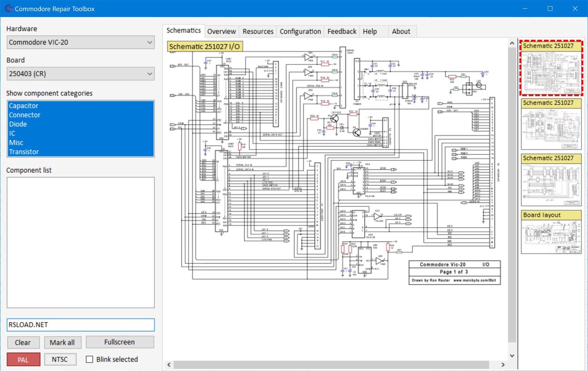Expand the Board dropdown showing 250403 (CR)
Screen dimensions: 588x371
point(81,74)
